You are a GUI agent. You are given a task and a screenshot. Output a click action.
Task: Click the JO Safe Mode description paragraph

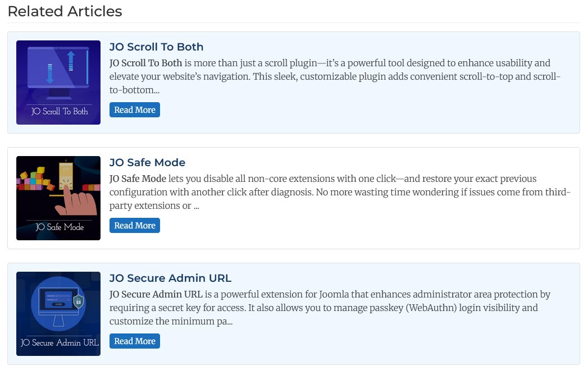pyautogui.click(x=339, y=192)
